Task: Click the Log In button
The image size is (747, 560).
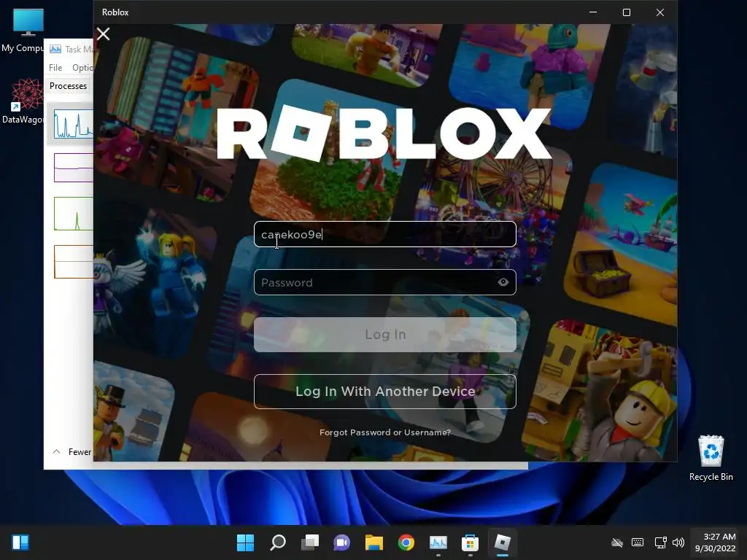Action: point(385,335)
